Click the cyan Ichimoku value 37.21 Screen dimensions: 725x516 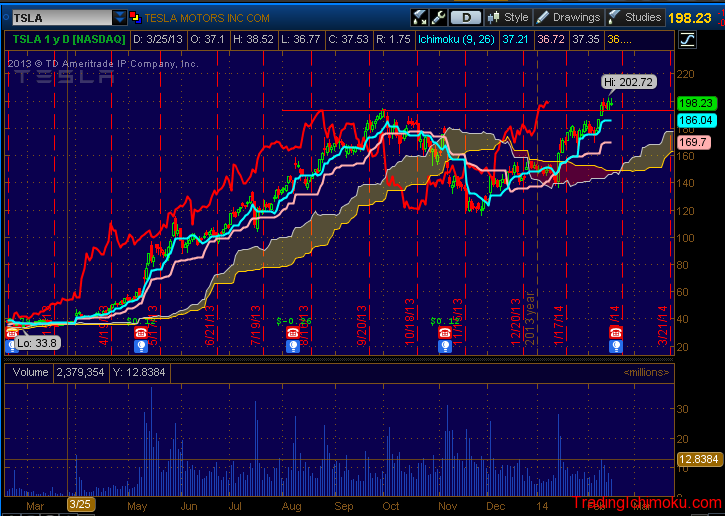point(516,40)
